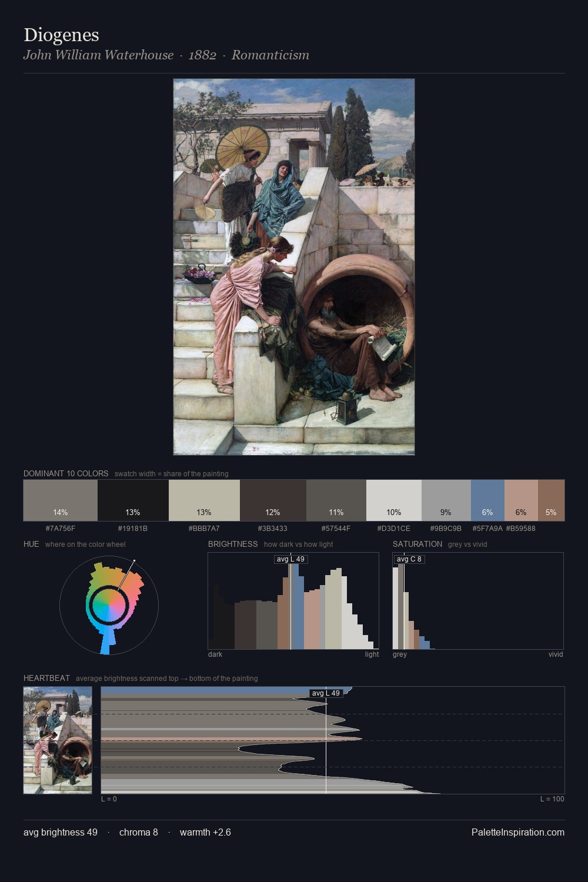588x882 pixels.
Task: Pick the 11% swatch #57544F
Action: click(336, 500)
